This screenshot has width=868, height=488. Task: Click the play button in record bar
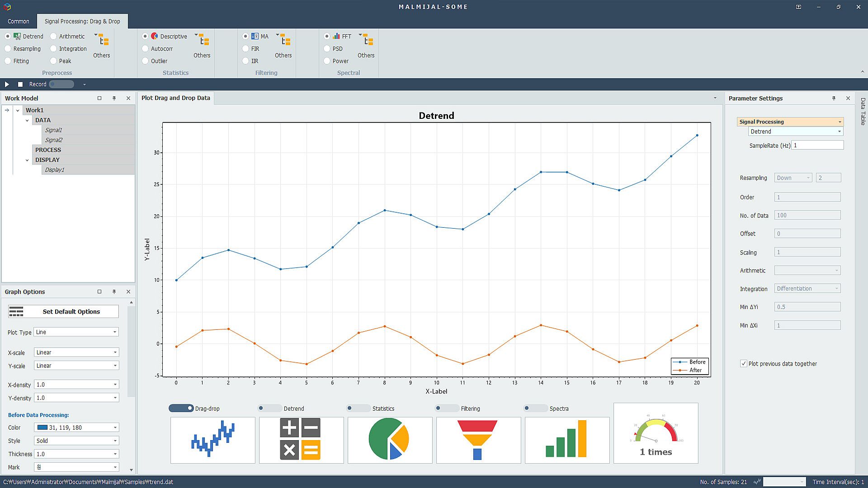pos(7,84)
